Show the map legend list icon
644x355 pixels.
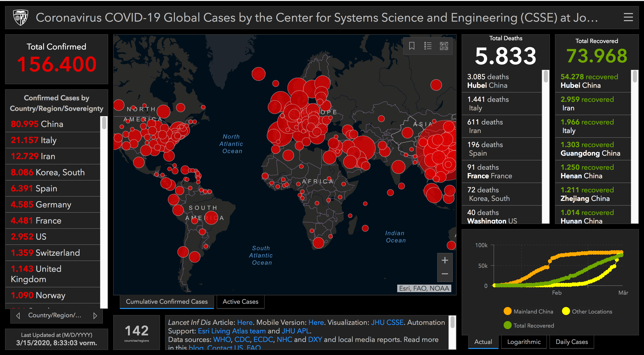point(428,46)
